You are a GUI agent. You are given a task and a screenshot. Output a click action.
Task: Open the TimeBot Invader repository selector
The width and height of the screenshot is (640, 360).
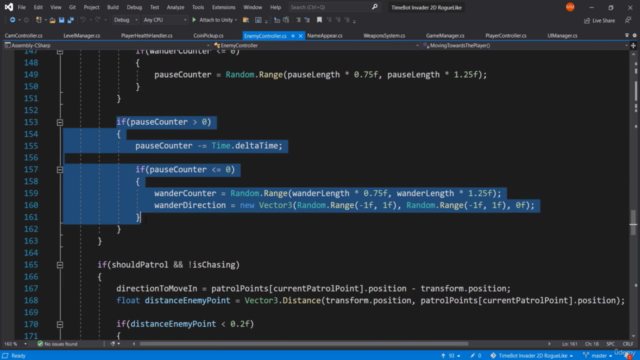[x=531, y=356]
